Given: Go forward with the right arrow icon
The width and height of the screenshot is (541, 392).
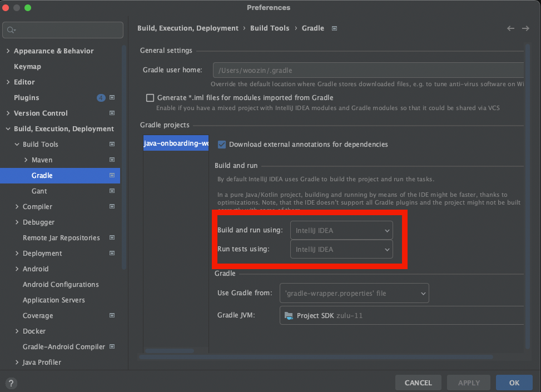Looking at the screenshot, I should click(x=525, y=28).
